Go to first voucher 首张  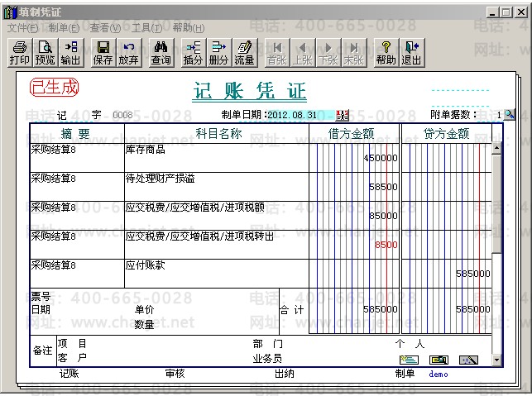pos(277,53)
